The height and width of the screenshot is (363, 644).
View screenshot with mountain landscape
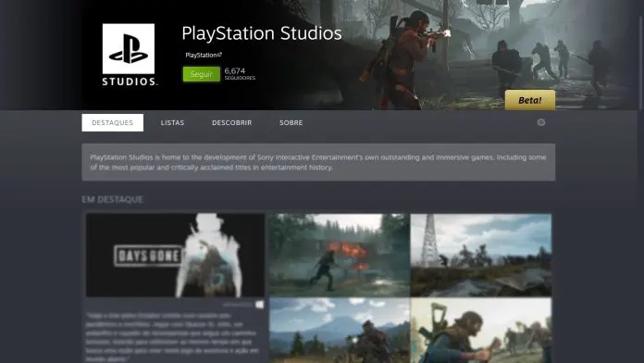coord(340,331)
